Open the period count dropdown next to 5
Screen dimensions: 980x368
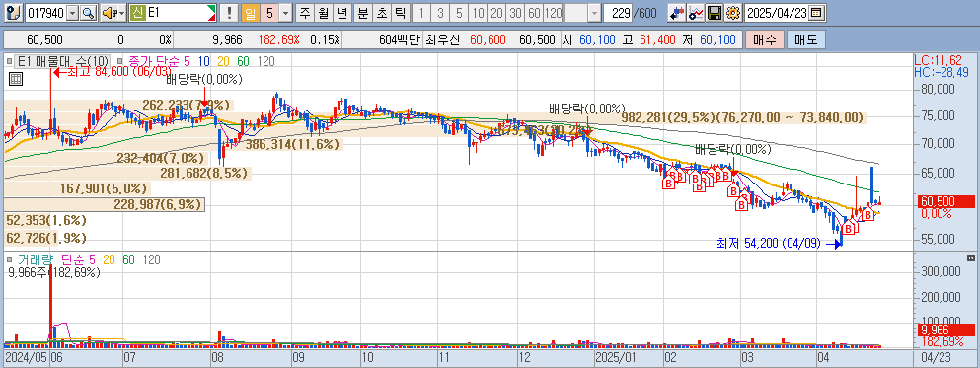285,13
